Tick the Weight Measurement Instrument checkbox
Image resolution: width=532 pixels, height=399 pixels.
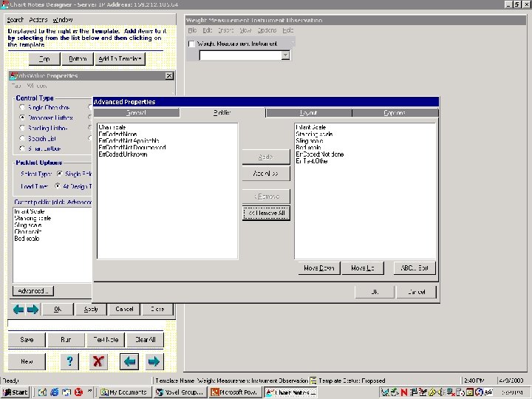(191, 44)
